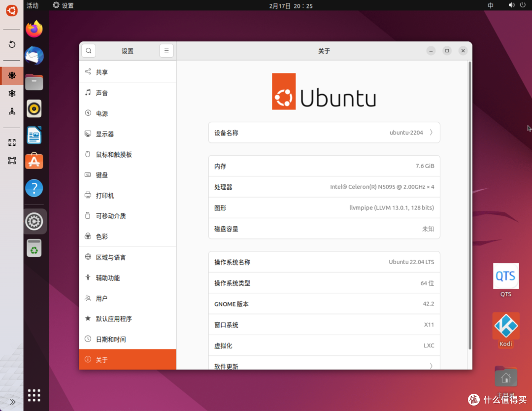This screenshot has width=532, height=411.
Task: Click the Settings gear dock icon
Action: tap(34, 221)
